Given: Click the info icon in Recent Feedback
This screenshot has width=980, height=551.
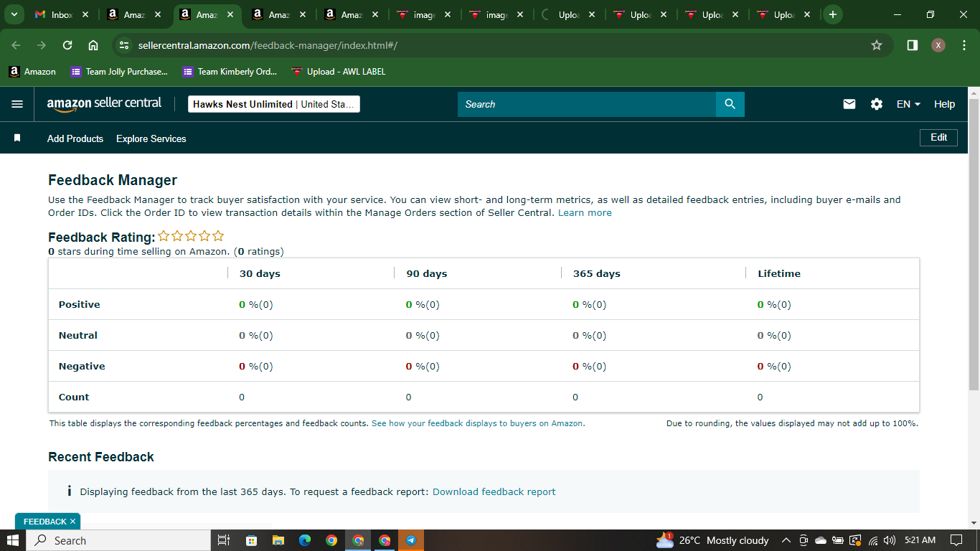Looking at the screenshot, I should 69,491.
